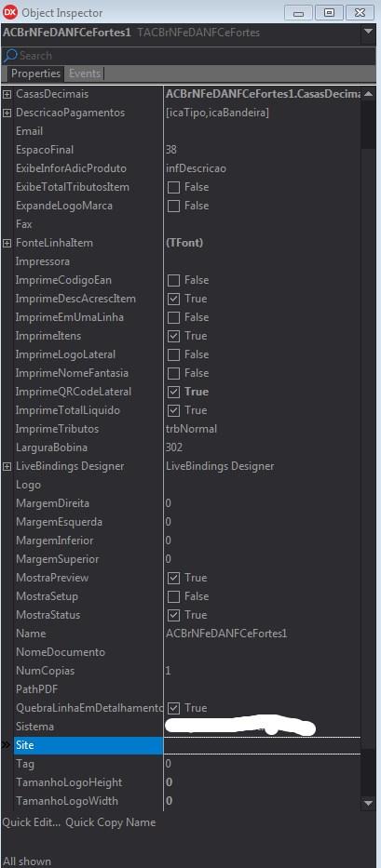Expand the LiveBindings Designer property

pyautogui.click(x=7, y=466)
